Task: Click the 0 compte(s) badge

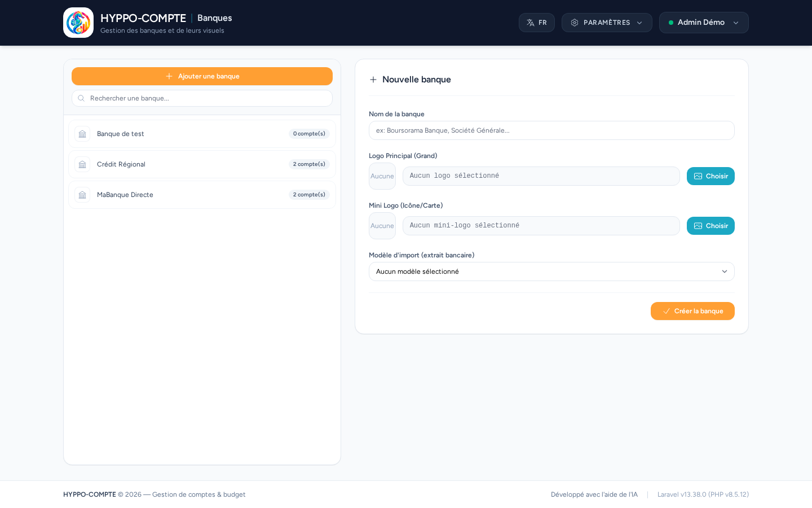Action: [x=309, y=134]
